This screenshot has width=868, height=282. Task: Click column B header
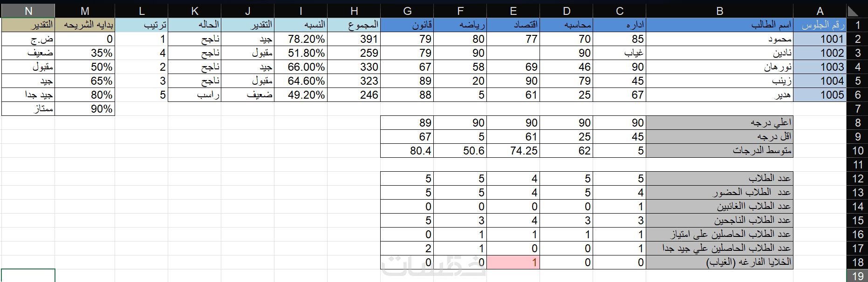(719, 11)
